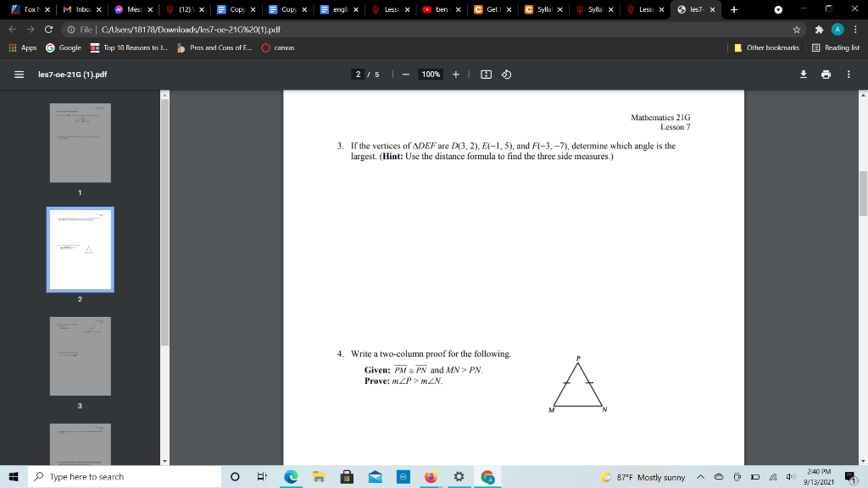Screen dimensions: 868x488
Task: Switch to the first Fox tab
Action: (30, 9)
